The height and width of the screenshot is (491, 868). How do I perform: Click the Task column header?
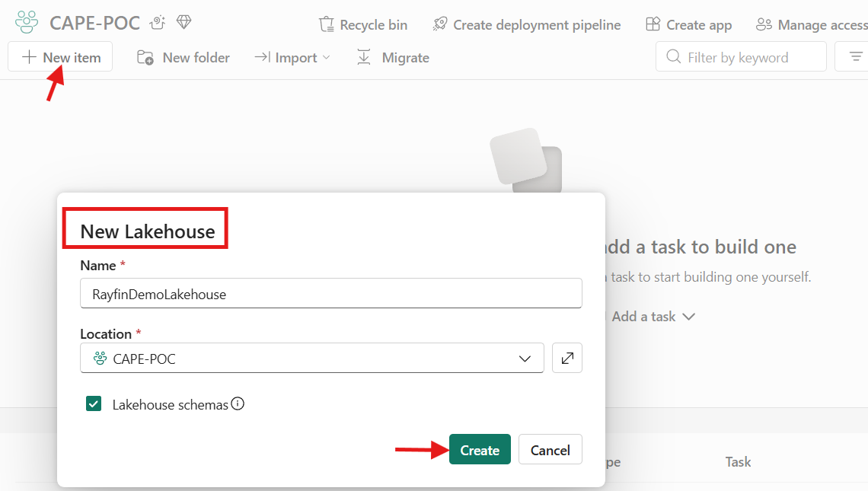point(738,461)
